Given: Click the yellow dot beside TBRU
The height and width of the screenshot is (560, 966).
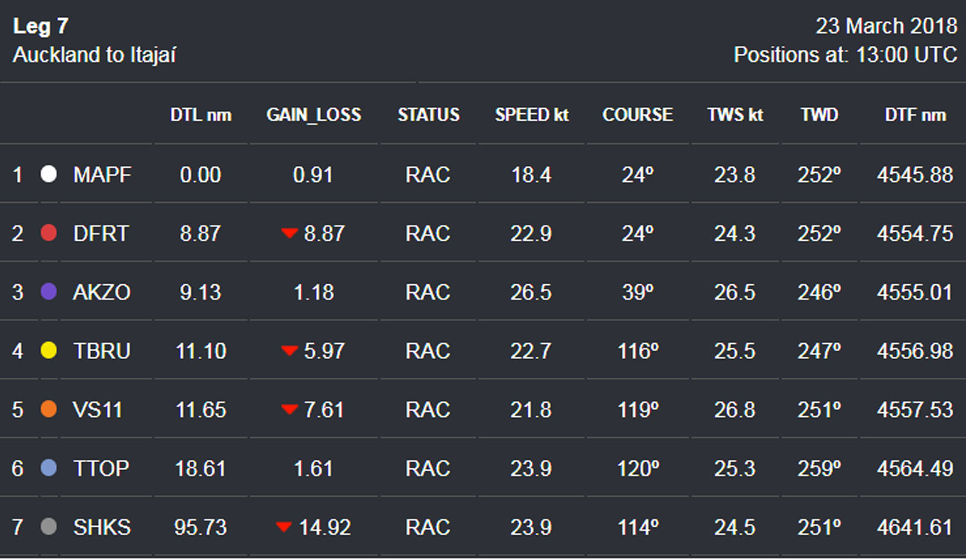Looking at the screenshot, I should coord(49,351).
